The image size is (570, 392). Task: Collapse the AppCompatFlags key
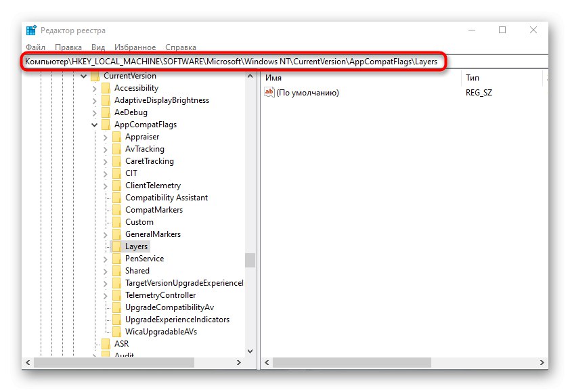(x=95, y=125)
